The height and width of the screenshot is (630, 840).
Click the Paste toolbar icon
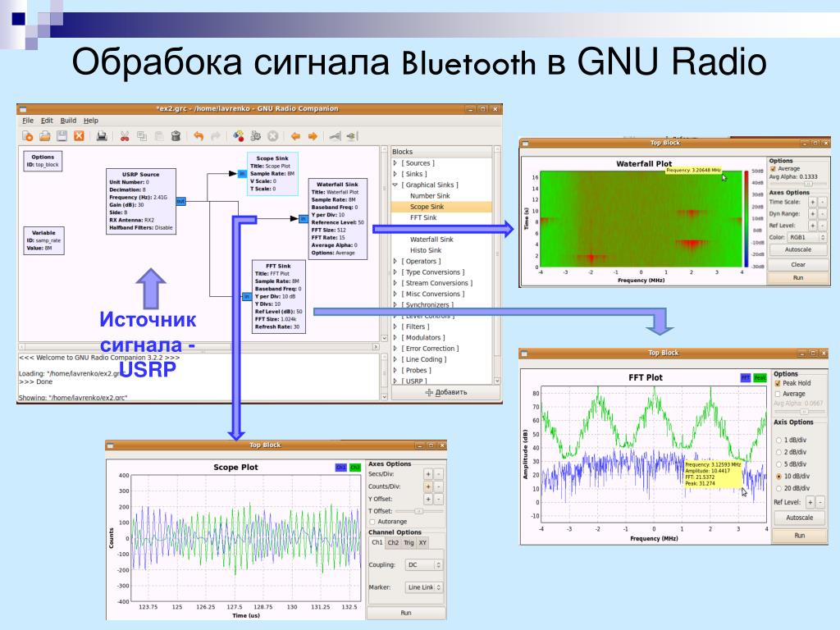pos(158,136)
